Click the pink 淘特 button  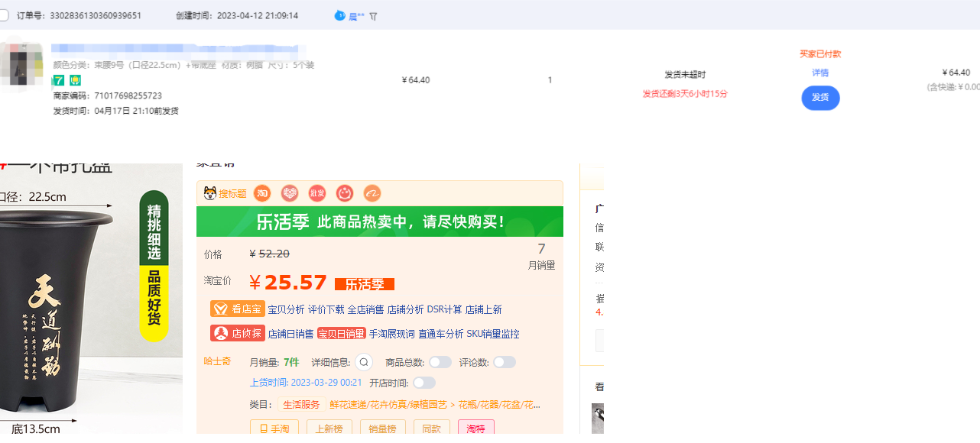(476, 428)
